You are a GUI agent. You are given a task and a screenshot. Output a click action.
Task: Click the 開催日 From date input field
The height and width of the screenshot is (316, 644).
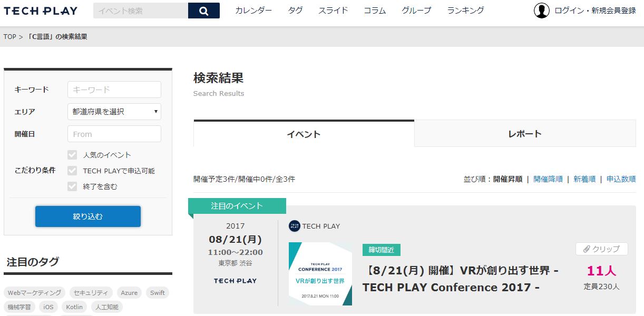pos(114,134)
